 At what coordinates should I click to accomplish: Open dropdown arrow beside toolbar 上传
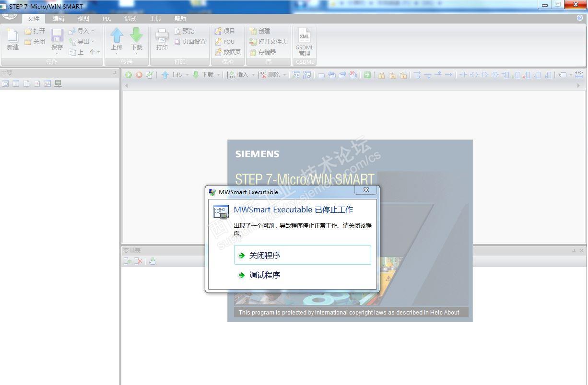click(187, 75)
